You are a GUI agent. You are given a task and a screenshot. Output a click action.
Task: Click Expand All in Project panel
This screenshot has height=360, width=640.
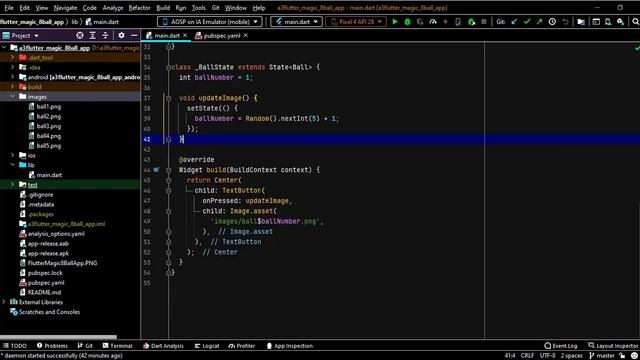coord(93,36)
